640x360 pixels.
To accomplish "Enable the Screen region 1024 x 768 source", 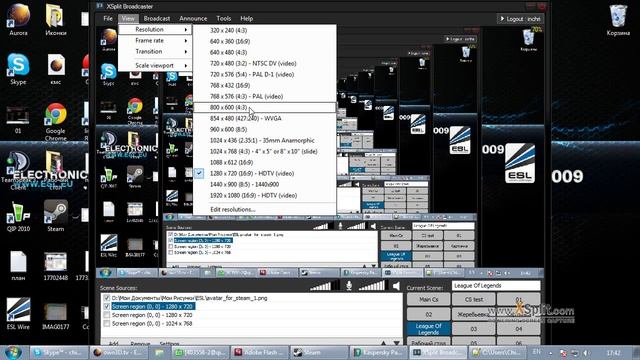I will [x=107, y=324].
